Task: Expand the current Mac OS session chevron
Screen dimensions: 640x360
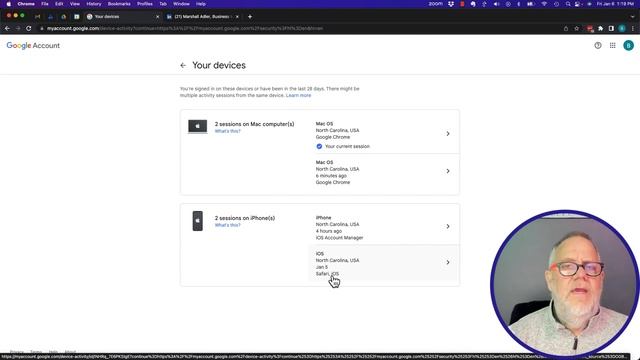Action: tap(448, 134)
